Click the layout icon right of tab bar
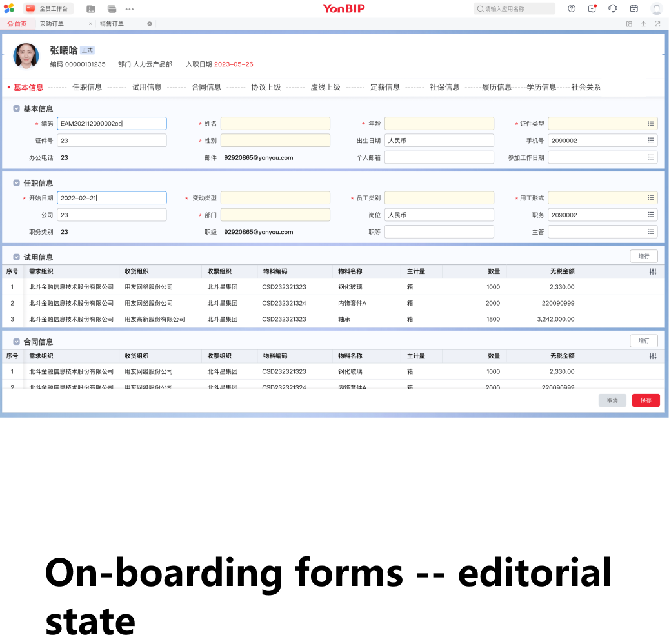This screenshot has height=644, width=669. coord(629,24)
